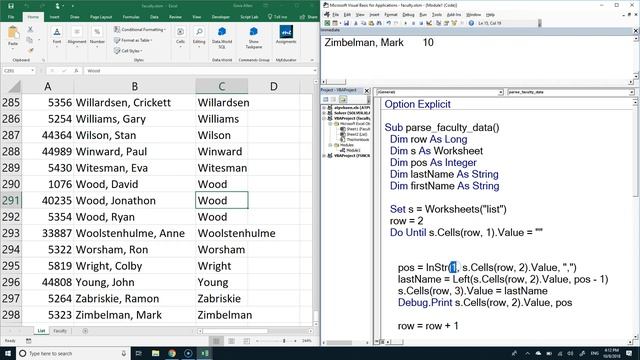Open the Cell Styles gallery
Viewport: 640px width, 360px height.
(128, 51)
